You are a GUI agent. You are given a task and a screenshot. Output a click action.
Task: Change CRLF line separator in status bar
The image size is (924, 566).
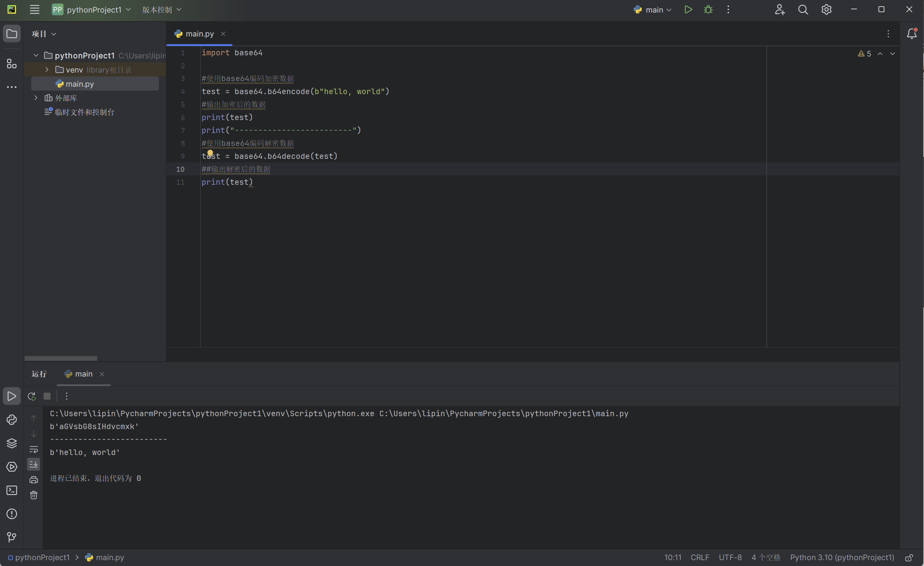(x=700, y=557)
